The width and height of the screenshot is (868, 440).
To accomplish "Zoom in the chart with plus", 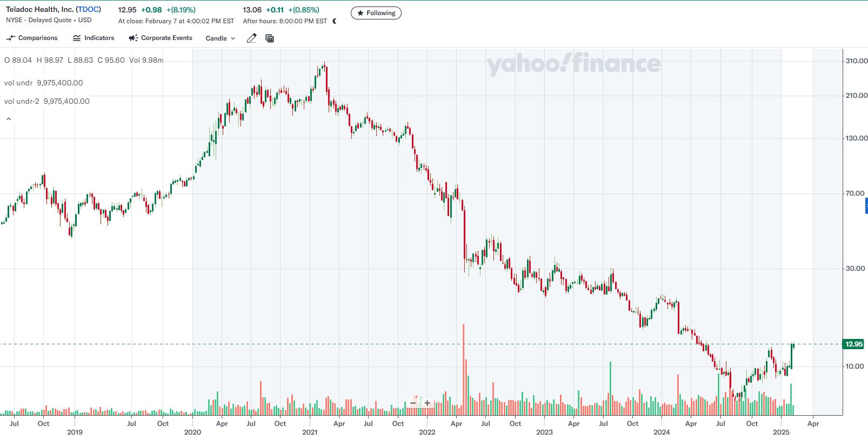I will pyautogui.click(x=428, y=403).
